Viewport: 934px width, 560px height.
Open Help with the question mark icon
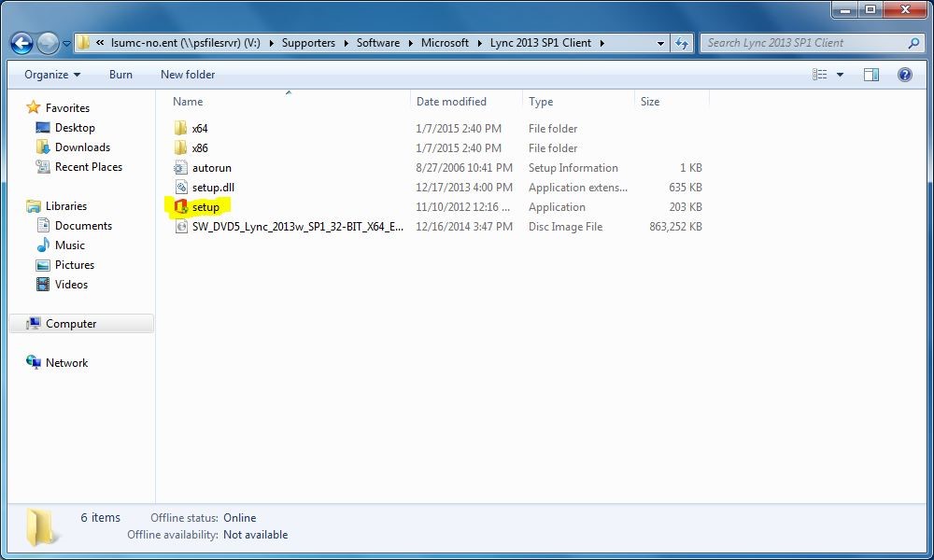[x=904, y=75]
